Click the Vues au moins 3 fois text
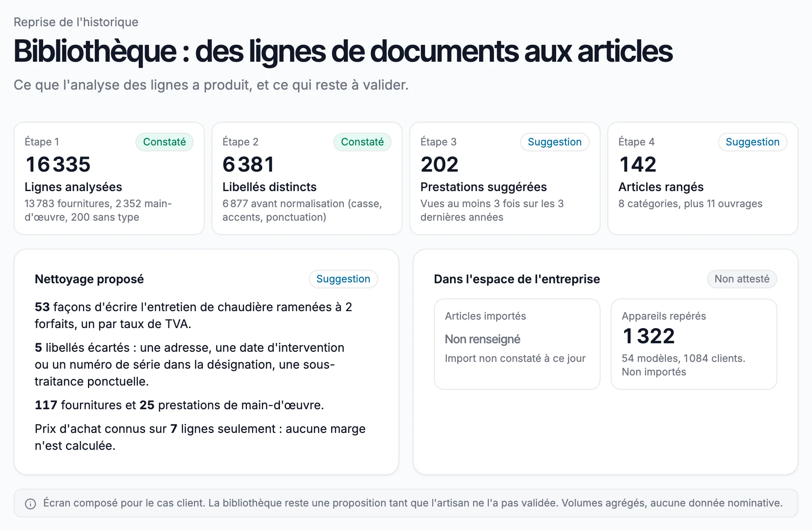812x531 pixels. [x=492, y=211]
